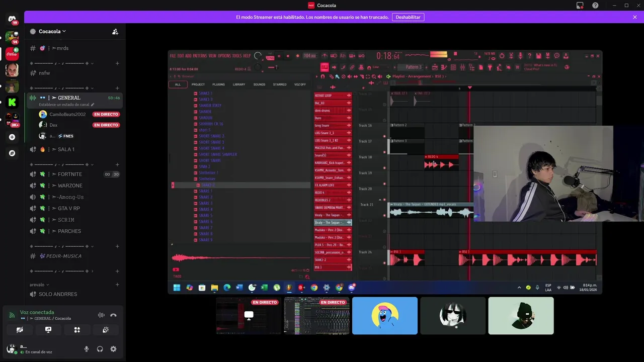Click the Voz conectada status text
The width and height of the screenshot is (644, 362).
click(x=37, y=312)
